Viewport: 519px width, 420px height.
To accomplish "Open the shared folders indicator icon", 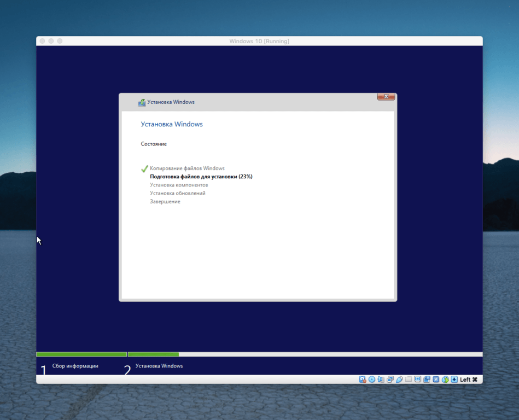I will pyautogui.click(x=409, y=380).
